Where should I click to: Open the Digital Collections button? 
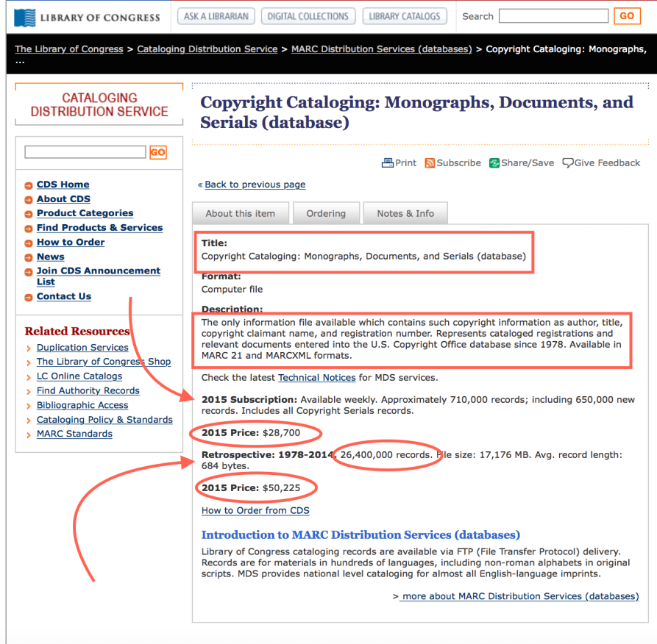point(308,16)
